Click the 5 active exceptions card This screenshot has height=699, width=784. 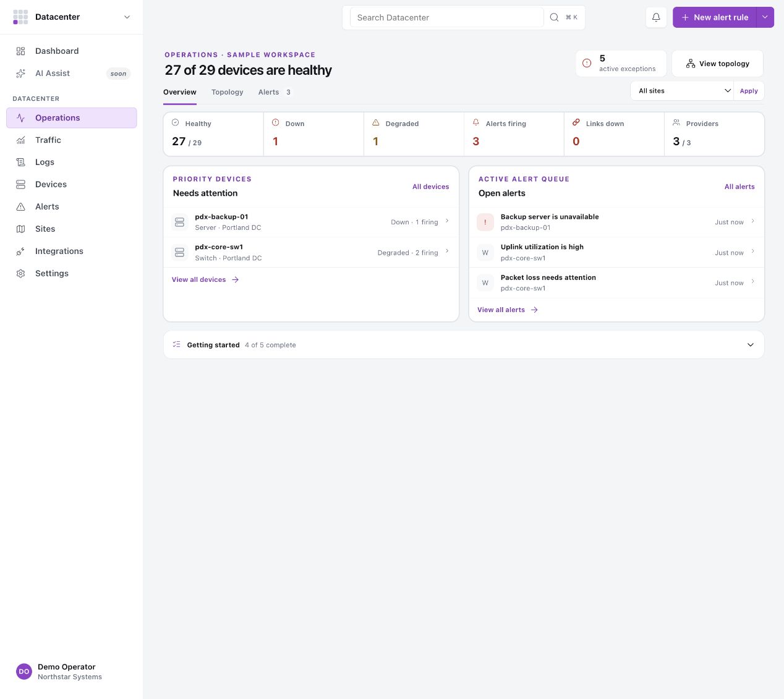click(x=621, y=64)
